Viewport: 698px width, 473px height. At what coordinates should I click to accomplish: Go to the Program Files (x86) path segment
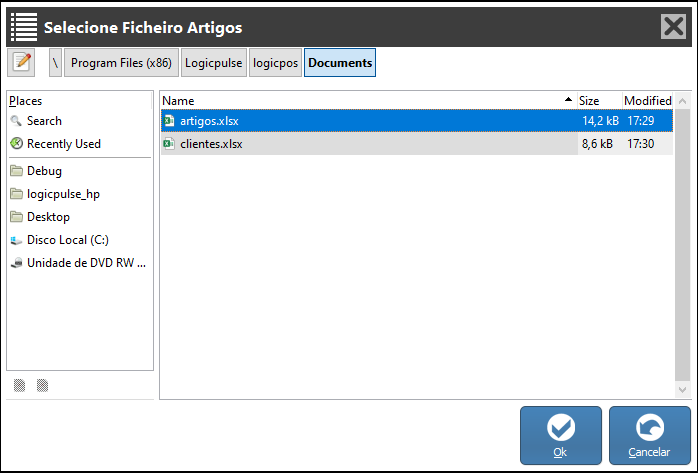pyautogui.click(x=121, y=63)
